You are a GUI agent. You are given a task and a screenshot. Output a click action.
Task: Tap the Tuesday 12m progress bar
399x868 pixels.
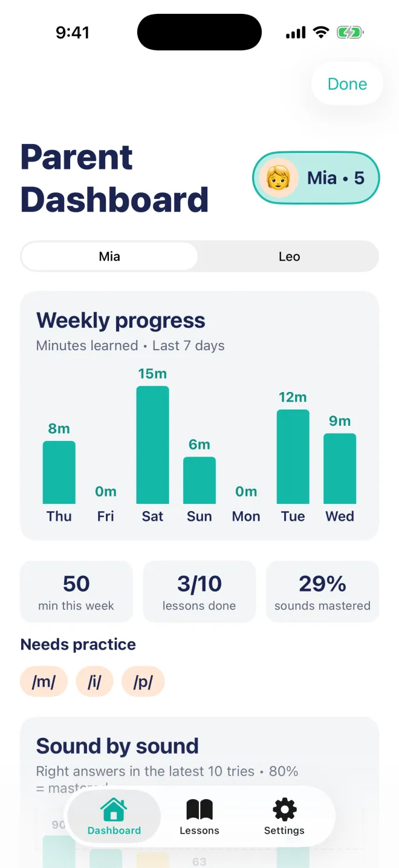293,457
